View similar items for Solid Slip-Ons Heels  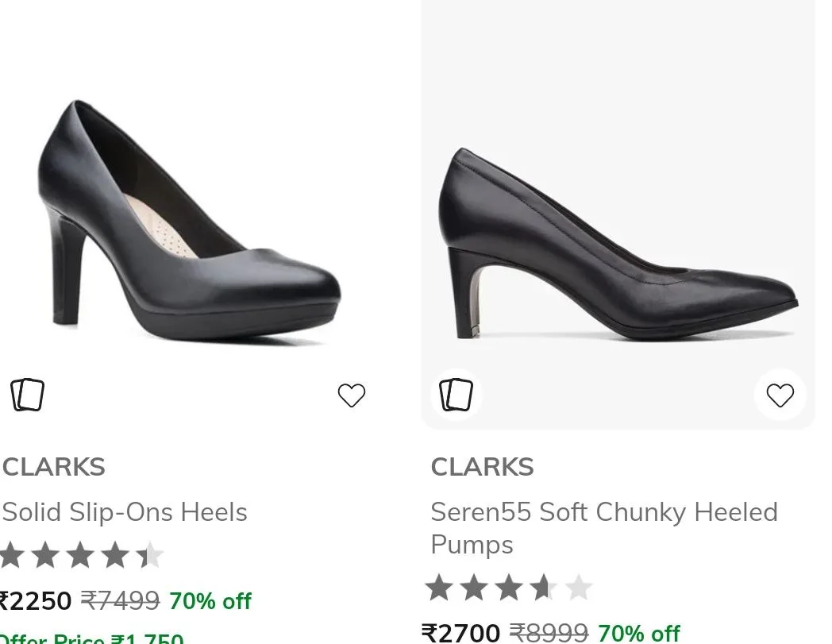pyautogui.click(x=28, y=395)
